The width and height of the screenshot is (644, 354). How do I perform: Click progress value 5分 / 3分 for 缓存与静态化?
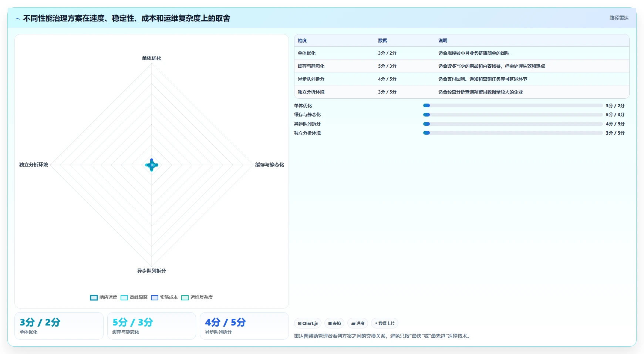pyautogui.click(x=615, y=115)
